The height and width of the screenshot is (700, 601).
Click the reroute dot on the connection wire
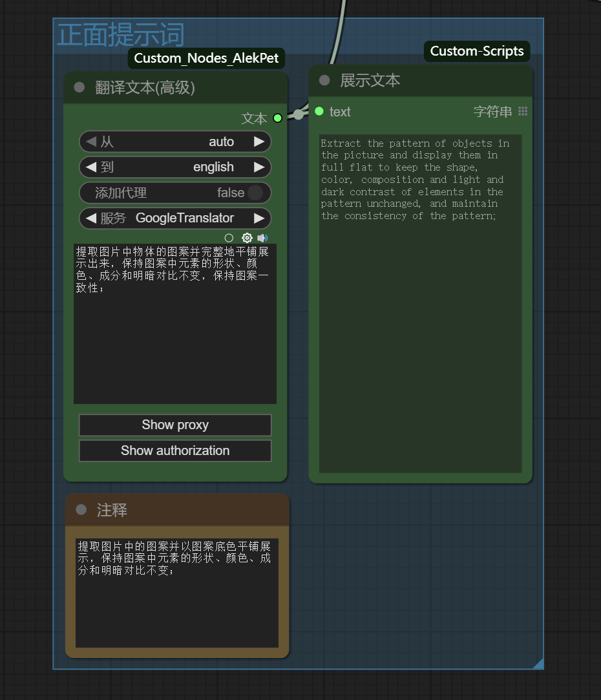299,114
